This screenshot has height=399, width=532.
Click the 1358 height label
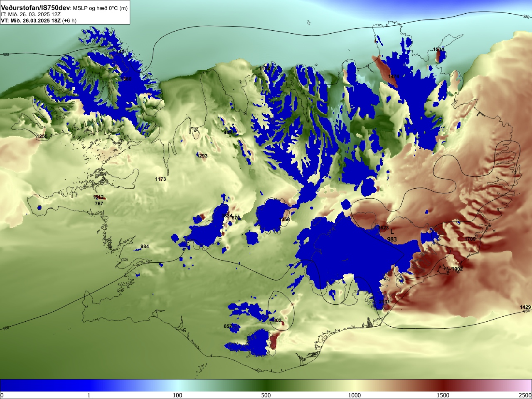click(285, 219)
